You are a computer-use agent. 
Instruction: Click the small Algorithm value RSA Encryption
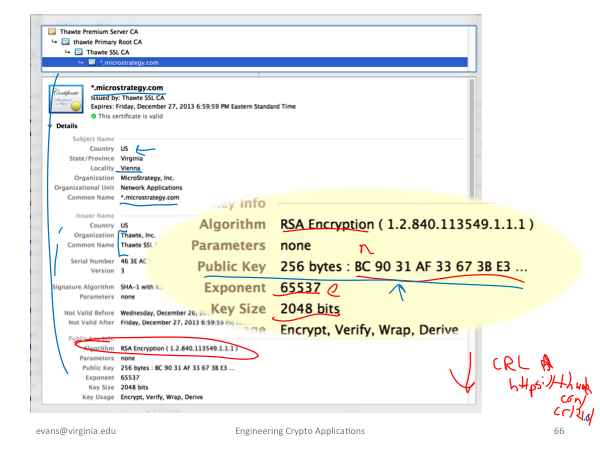coord(179,348)
